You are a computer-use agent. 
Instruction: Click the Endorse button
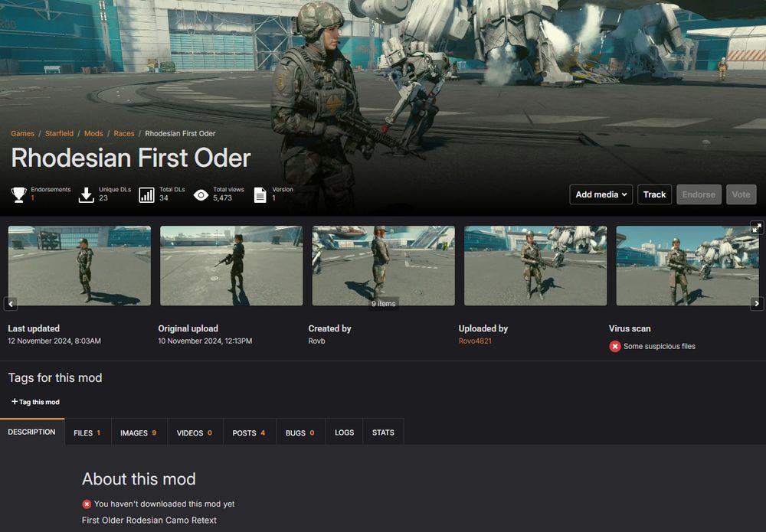click(x=699, y=194)
